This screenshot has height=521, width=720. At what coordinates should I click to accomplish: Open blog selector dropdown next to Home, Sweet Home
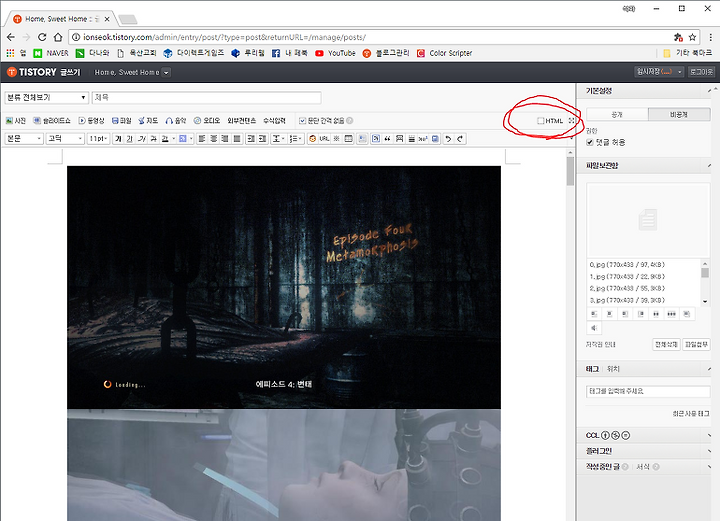(166, 73)
